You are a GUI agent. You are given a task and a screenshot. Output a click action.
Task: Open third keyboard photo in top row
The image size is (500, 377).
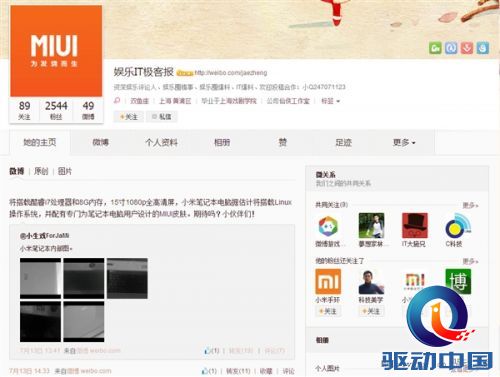[x=127, y=278]
